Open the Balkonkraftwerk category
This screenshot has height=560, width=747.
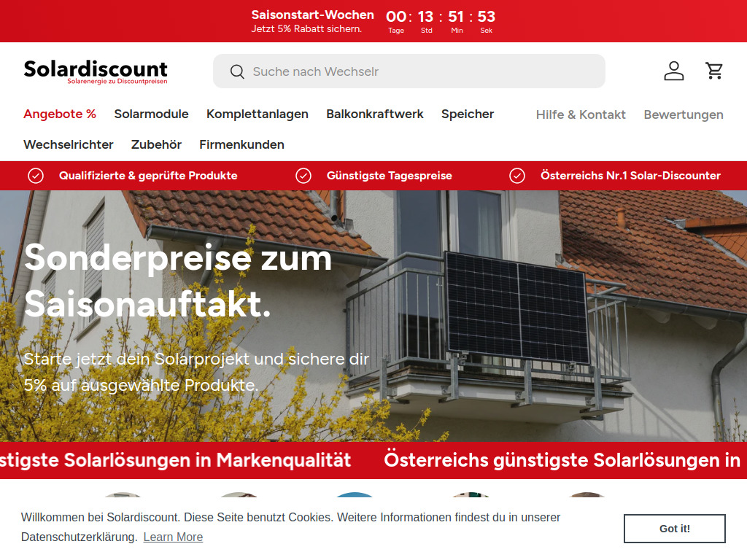pyautogui.click(x=375, y=114)
